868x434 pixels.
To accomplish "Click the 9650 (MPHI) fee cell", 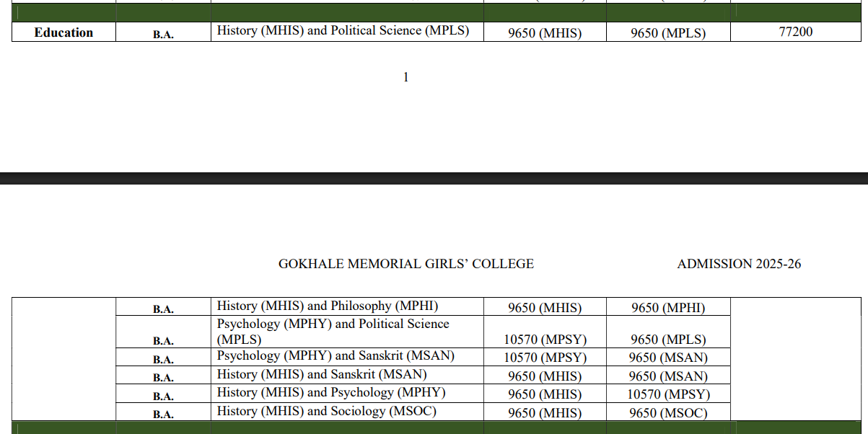I will point(667,308).
